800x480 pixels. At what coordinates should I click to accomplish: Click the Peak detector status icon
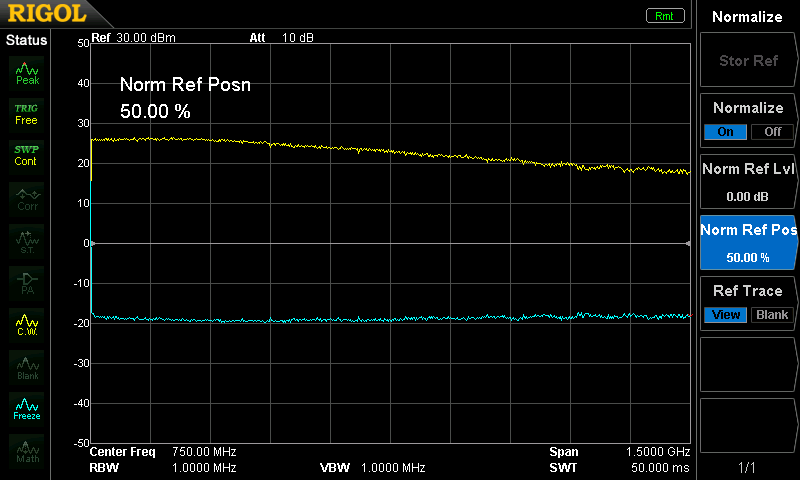[x=27, y=71]
